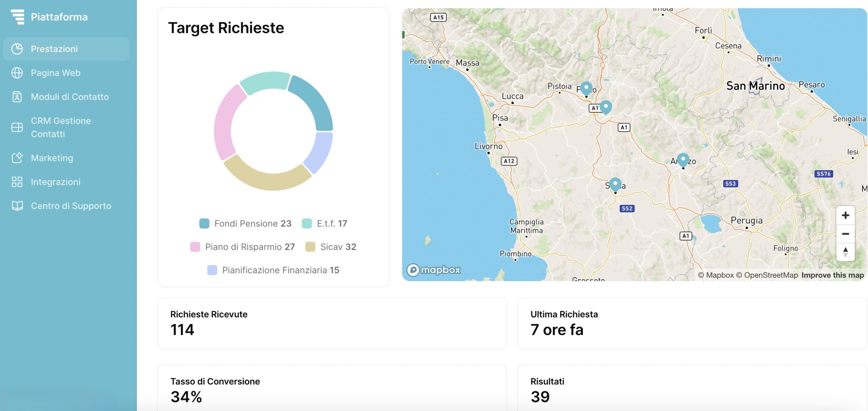This screenshot has height=411, width=868.
Task: Click the CRM Gestione Contatti icon
Action: 17,127
